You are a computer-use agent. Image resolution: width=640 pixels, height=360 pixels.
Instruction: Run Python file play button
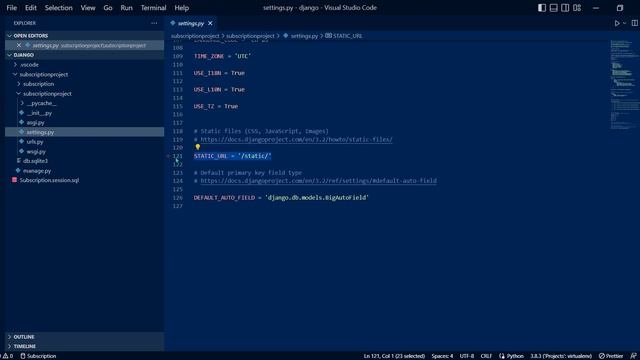point(617,23)
